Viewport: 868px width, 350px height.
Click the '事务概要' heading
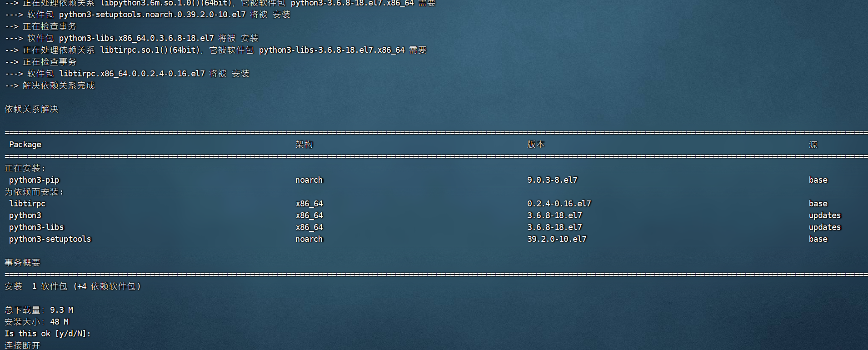[22, 263]
